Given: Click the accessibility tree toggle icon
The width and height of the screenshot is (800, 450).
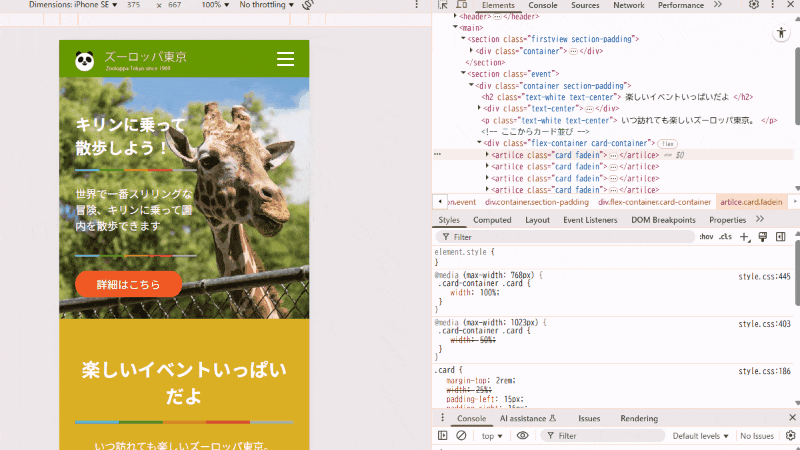Looking at the screenshot, I should (781, 34).
